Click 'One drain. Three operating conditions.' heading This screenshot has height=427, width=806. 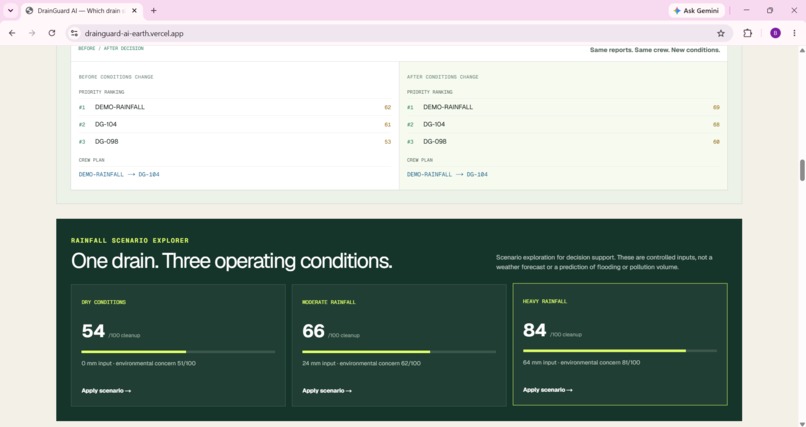pos(231,261)
